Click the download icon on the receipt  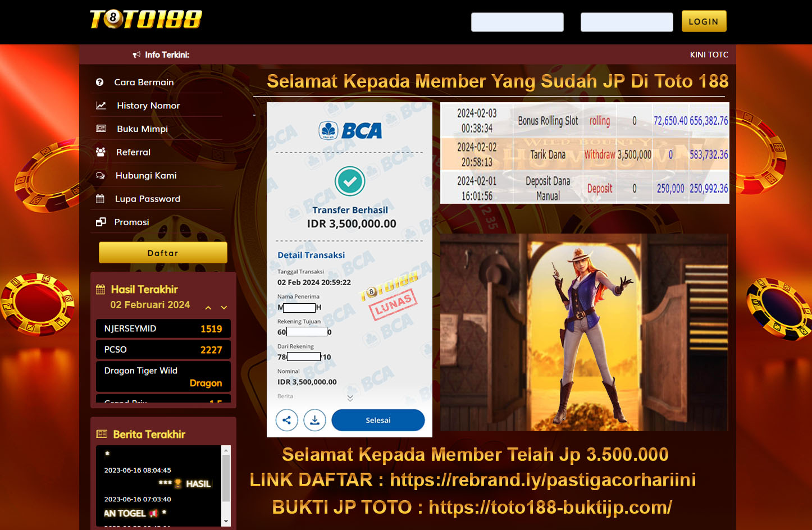coord(315,420)
